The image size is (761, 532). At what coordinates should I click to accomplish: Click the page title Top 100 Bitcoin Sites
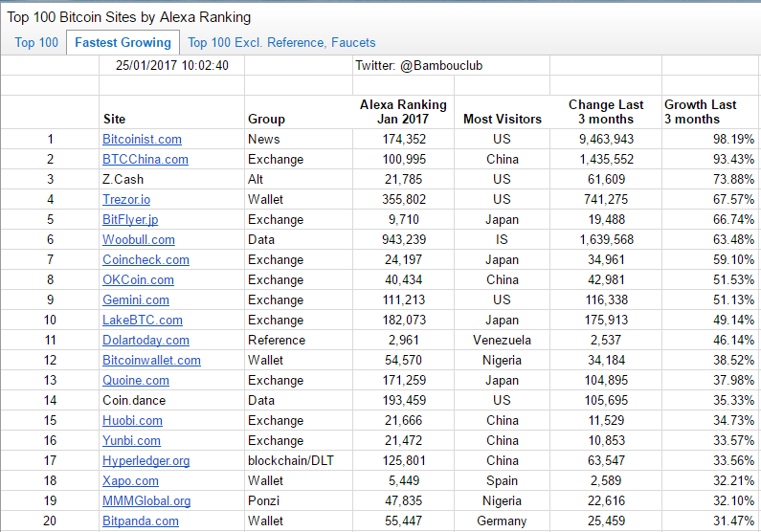point(128,17)
